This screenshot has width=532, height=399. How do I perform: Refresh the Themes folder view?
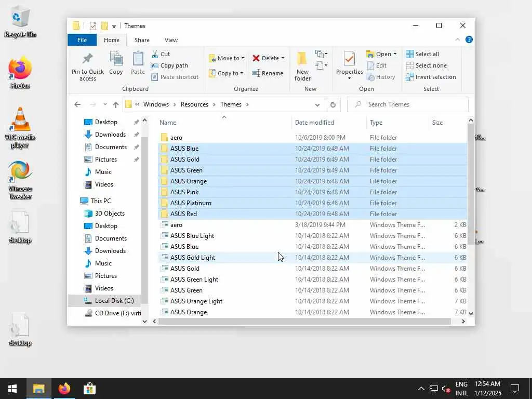333,104
